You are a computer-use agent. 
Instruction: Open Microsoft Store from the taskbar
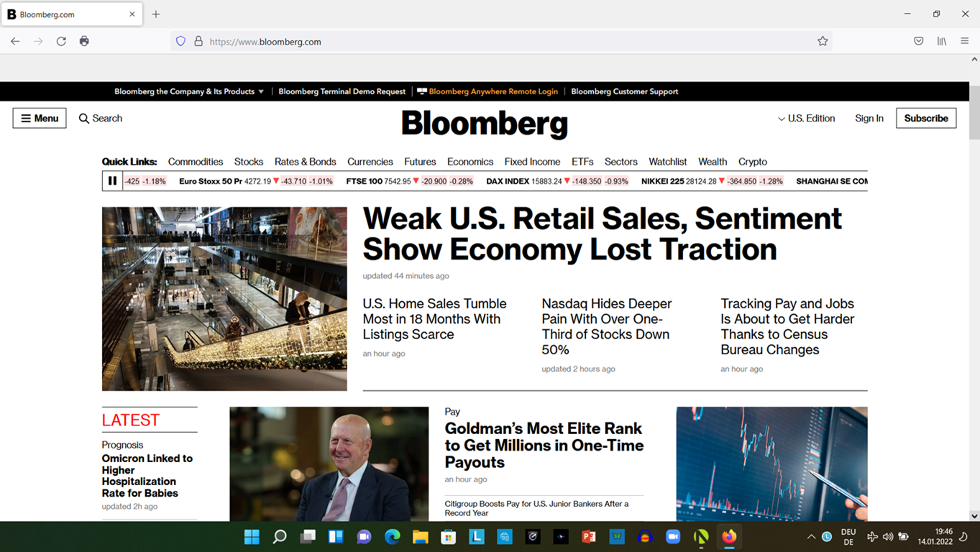tap(448, 537)
